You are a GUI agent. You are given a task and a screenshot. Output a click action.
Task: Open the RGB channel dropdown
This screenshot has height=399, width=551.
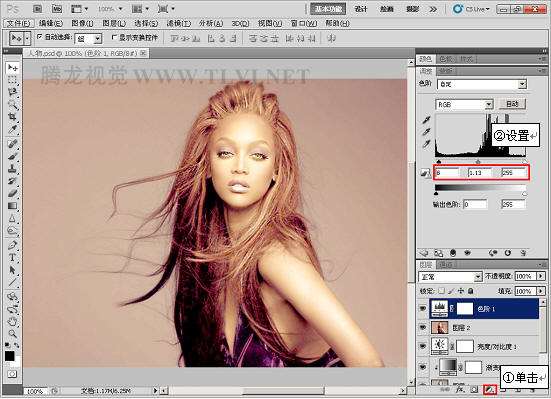pyautogui.click(x=489, y=104)
